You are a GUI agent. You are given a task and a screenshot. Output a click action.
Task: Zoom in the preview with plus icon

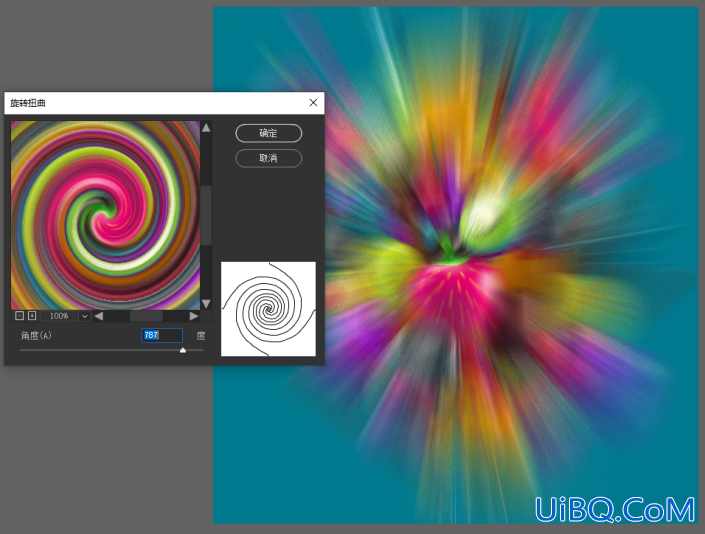(32, 316)
